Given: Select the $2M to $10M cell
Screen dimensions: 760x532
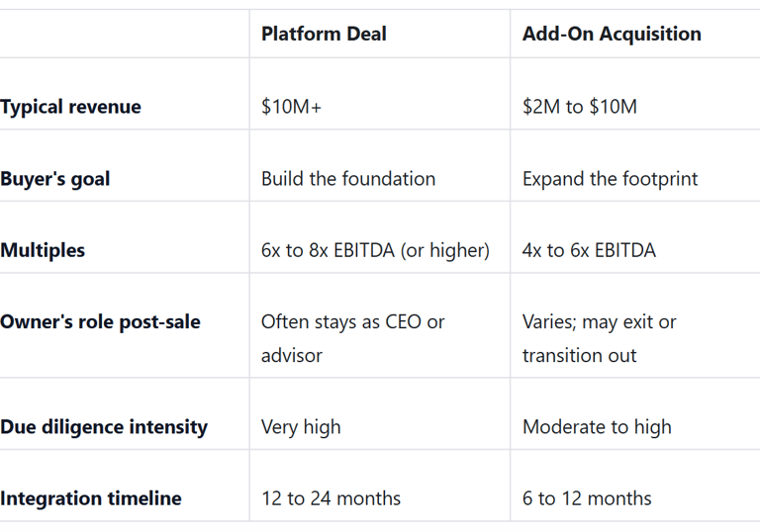Looking at the screenshot, I should pos(580,107).
